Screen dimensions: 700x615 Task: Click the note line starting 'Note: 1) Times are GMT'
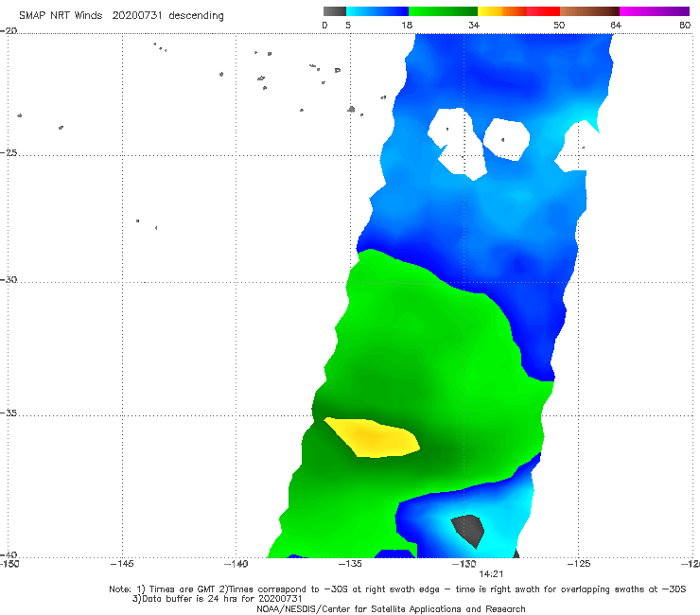(397, 589)
